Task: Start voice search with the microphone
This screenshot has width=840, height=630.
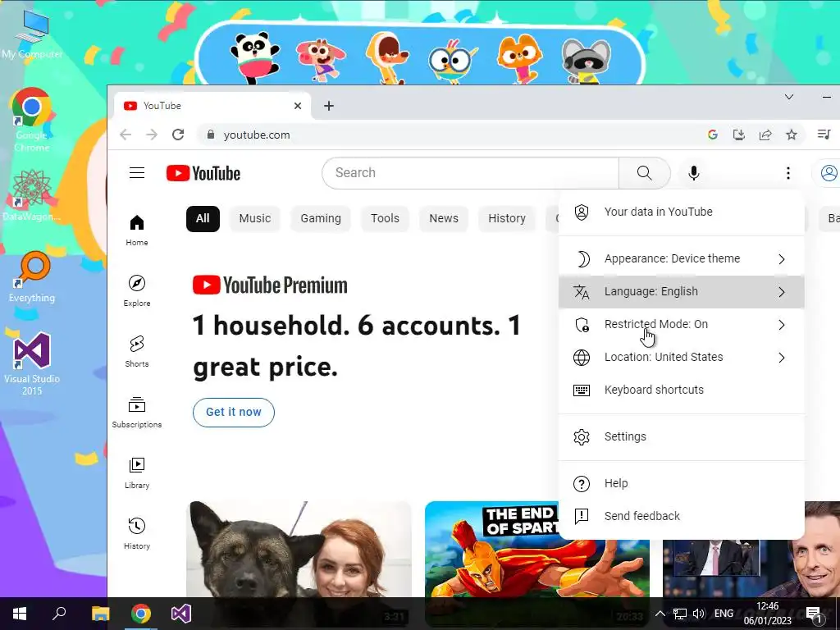Action: (694, 172)
